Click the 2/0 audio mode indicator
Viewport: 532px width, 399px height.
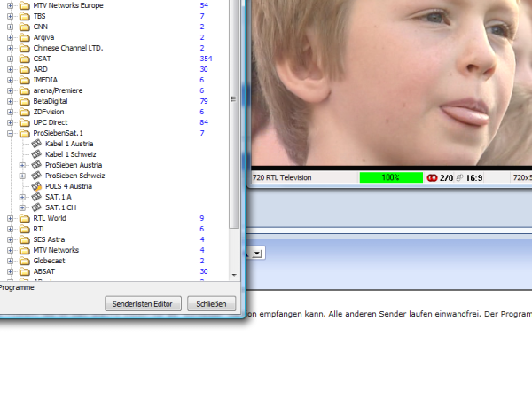[x=446, y=178]
